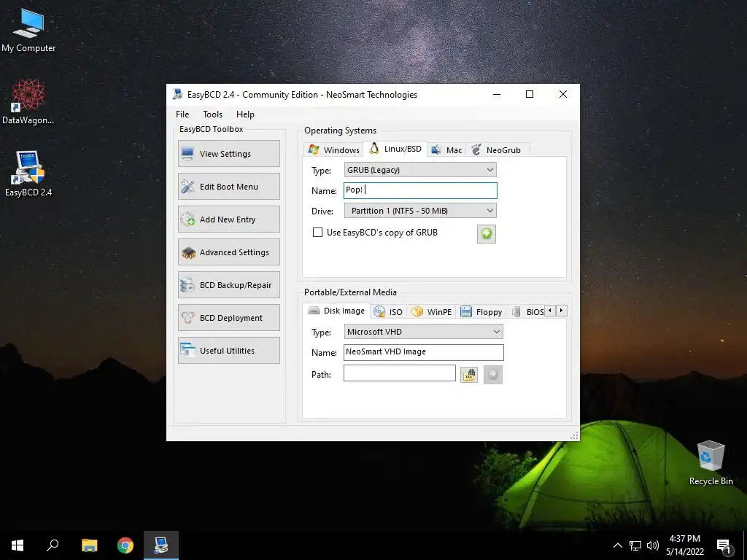Click the green add entry button
This screenshot has height=560, width=747.
pyautogui.click(x=487, y=234)
